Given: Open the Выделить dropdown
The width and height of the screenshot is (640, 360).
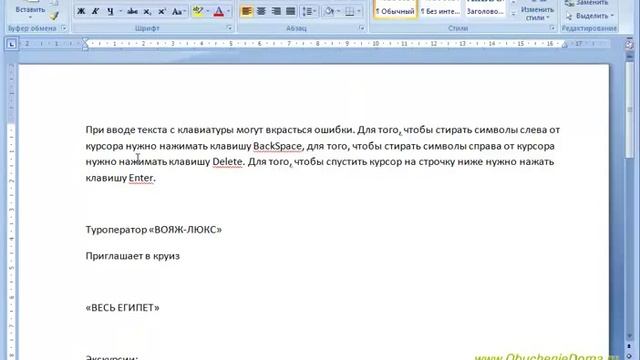Looking at the screenshot, I should (x=591, y=16).
